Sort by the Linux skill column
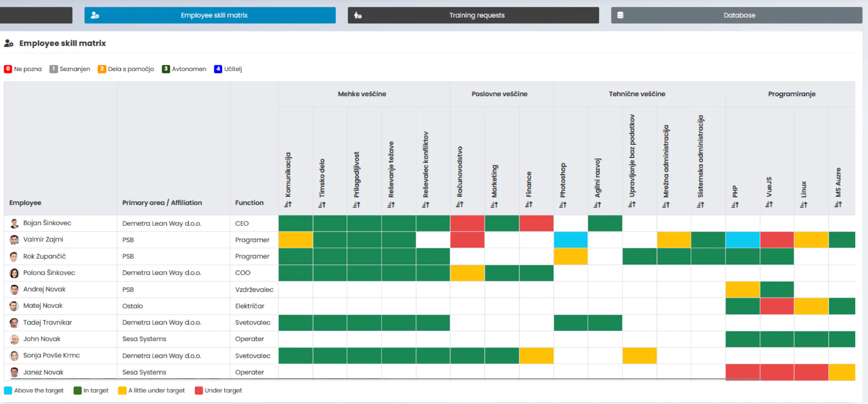868x404 pixels. tap(804, 204)
